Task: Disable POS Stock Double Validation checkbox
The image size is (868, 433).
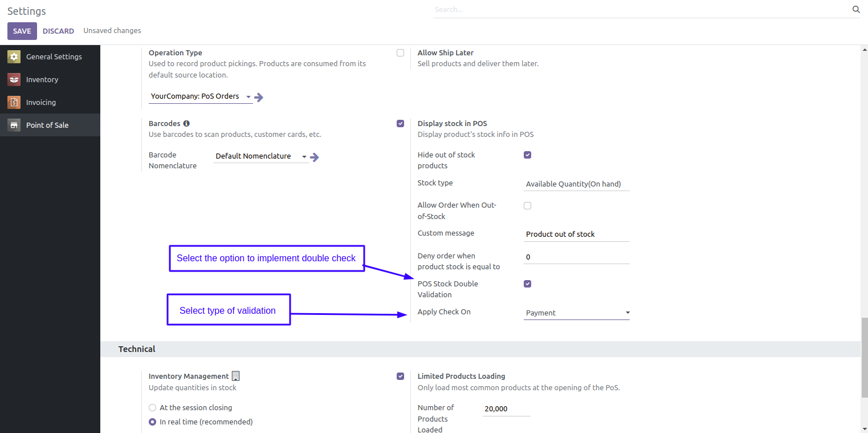Action: [527, 284]
